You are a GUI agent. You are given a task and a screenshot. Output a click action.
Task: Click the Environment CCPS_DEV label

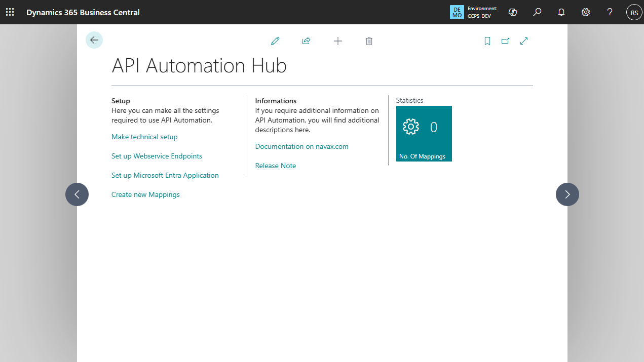click(482, 12)
